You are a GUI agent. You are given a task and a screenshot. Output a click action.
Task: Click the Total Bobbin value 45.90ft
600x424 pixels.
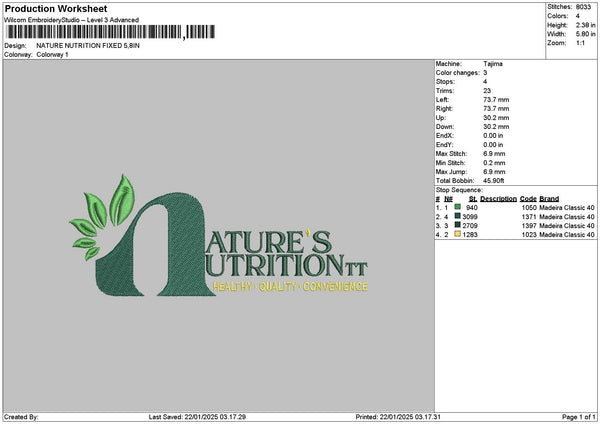pos(494,181)
